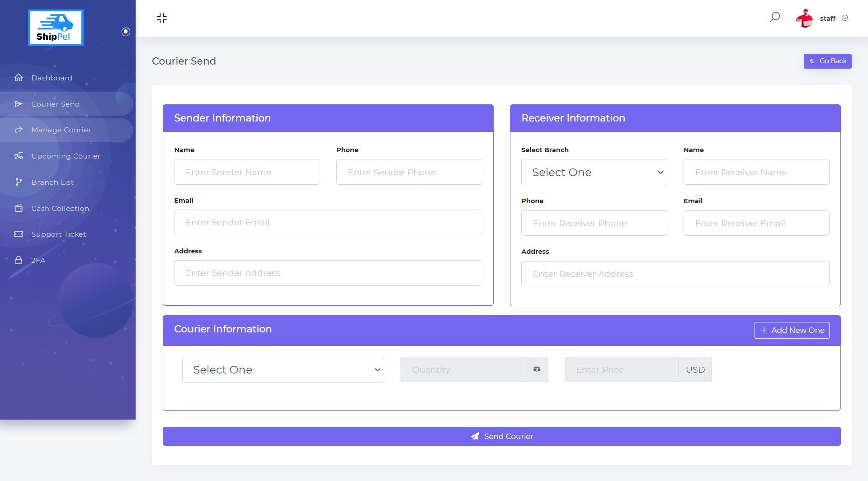Click the Cash Collection wallet icon

pos(19,208)
